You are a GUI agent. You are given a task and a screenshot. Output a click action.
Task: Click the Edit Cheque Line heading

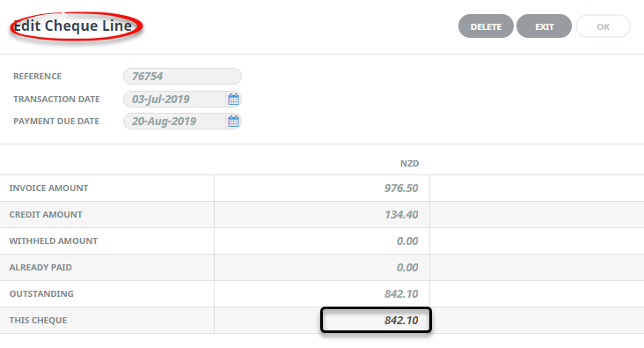73,26
